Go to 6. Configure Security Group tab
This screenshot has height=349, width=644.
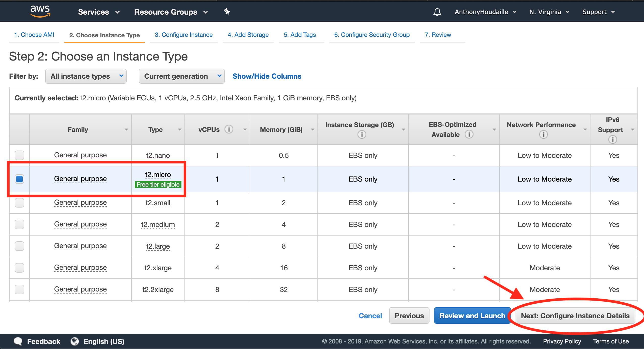(x=372, y=35)
